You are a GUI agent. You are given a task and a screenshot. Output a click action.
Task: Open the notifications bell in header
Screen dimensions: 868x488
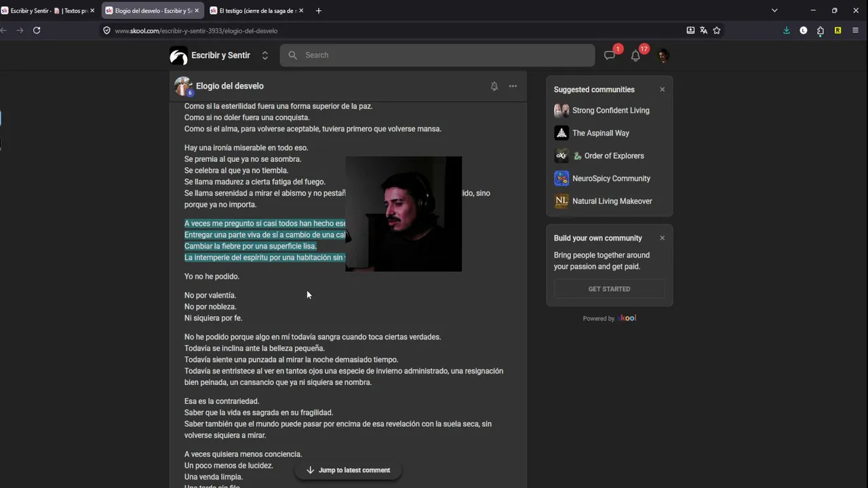tap(635, 56)
